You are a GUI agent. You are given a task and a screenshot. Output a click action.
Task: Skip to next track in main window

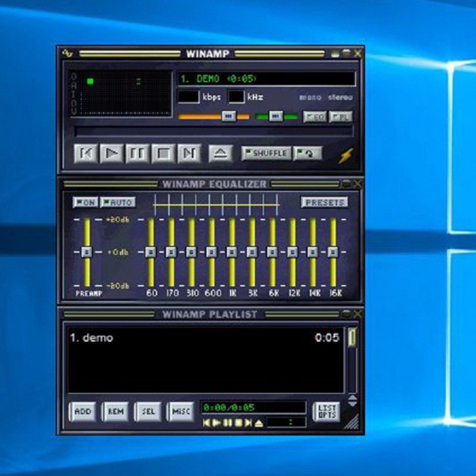[x=190, y=153]
